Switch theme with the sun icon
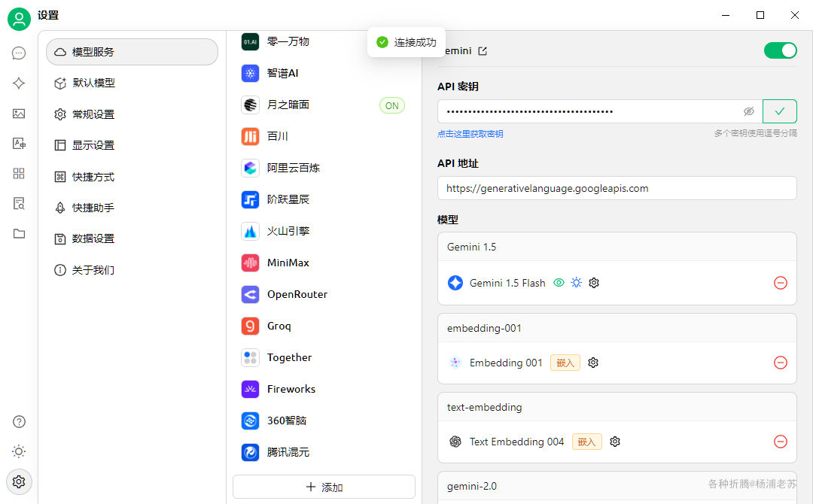Screen dimensions: 813x504 point(19,451)
